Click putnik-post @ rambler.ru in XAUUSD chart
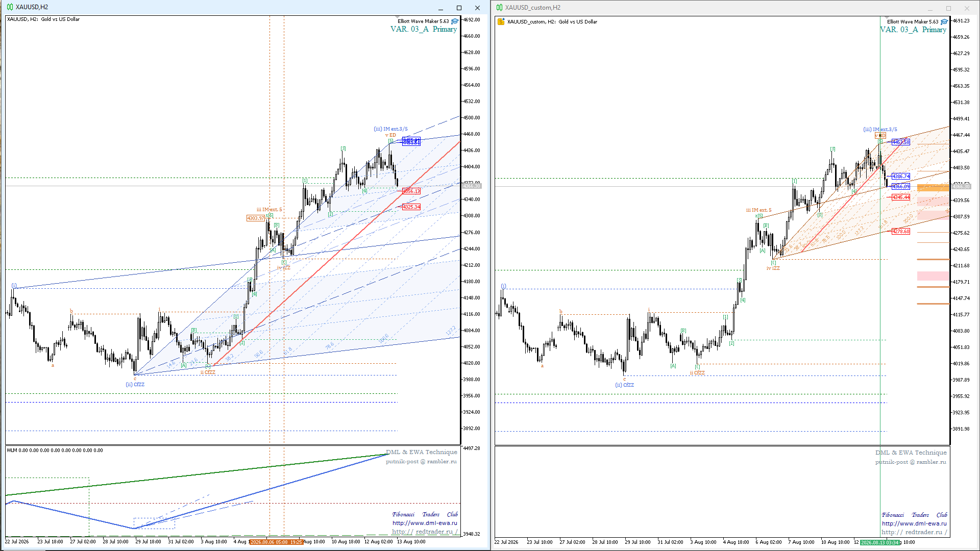This screenshot has height=551, width=980. pos(421,461)
